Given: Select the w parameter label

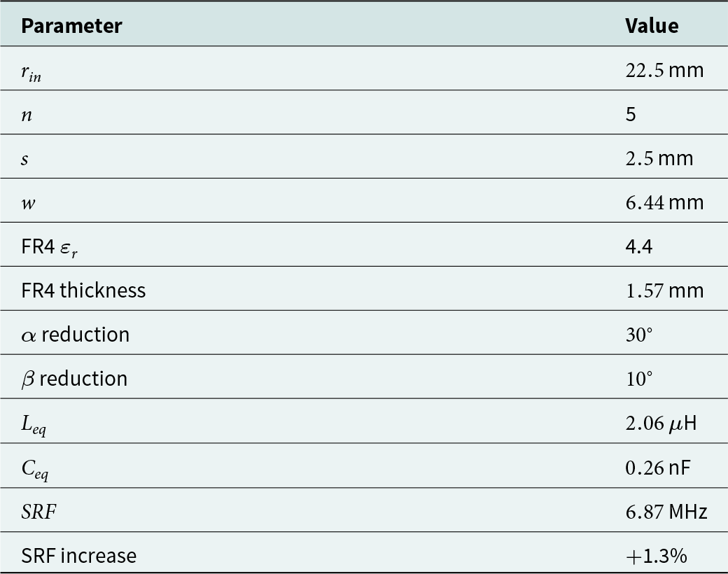Looking at the screenshot, I should pyautogui.click(x=28, y=203).
